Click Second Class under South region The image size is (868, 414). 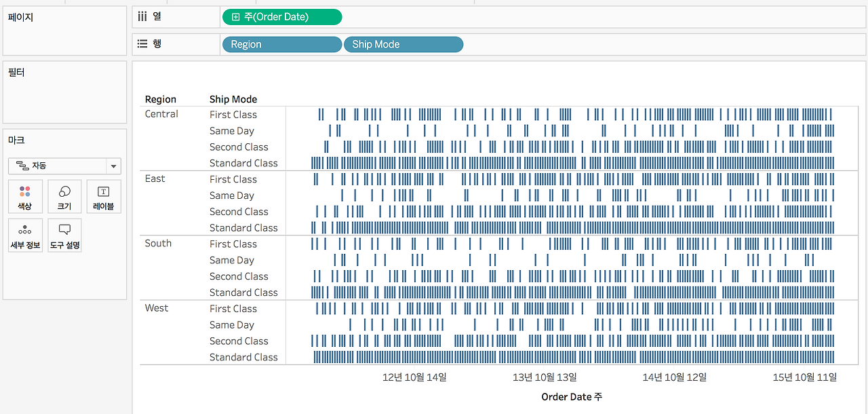239,276
